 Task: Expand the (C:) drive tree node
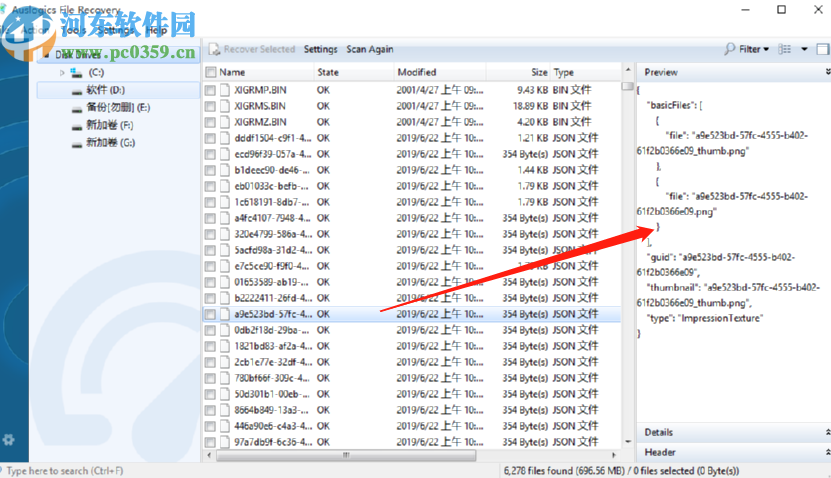coord(62,73)
